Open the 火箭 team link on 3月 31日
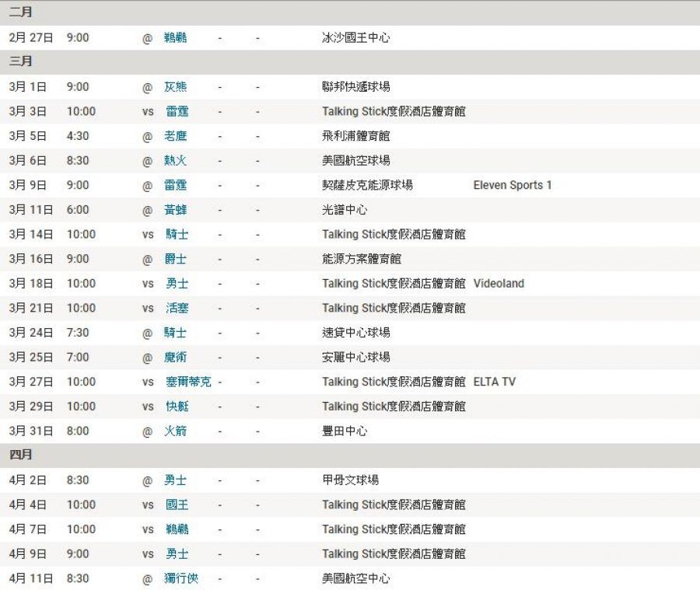The width and height of the screenshot is (700, 590). [x=175, y=431]
